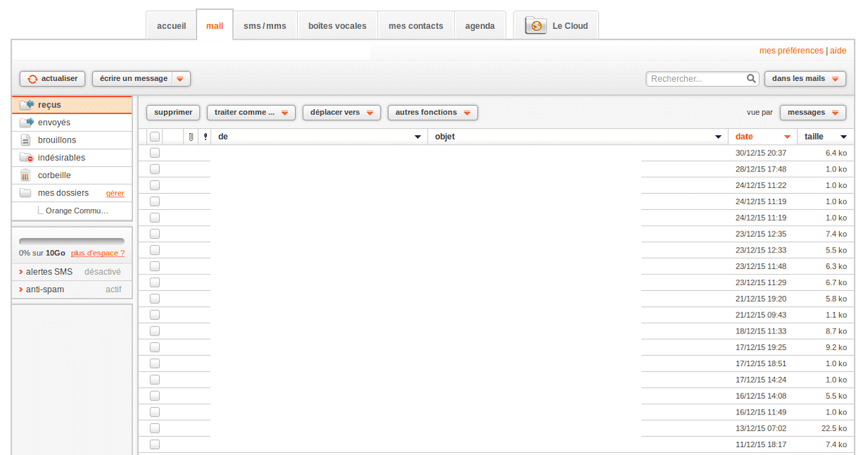Click the paperclip attachment column icon
Viewport: 868px width, 455px height.
(191, 137)
